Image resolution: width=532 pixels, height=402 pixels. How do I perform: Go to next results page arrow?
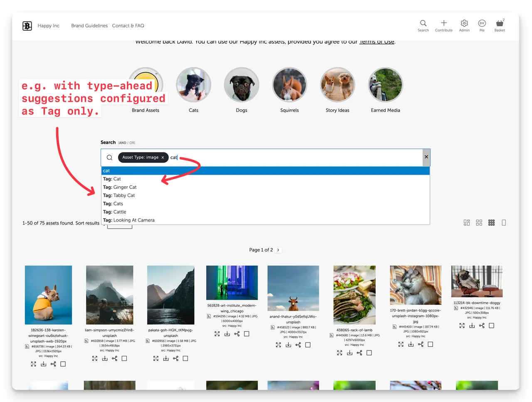278,250
